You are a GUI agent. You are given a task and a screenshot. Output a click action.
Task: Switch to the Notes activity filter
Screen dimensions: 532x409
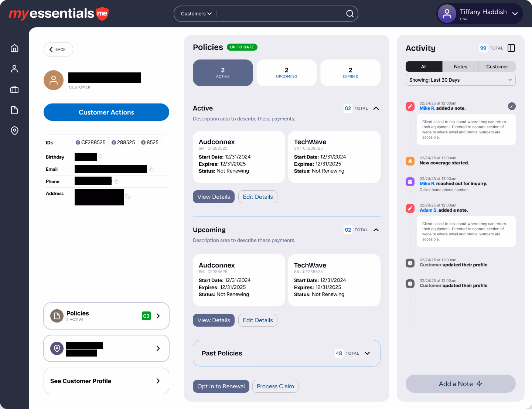[460, 67]
